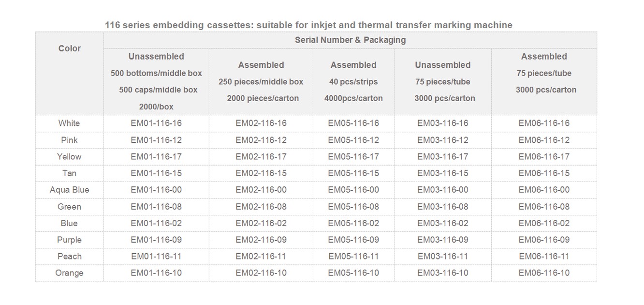Select EM02-116-09 in the Purple row
The image size is (644, 305).
(x=261, y=240)
